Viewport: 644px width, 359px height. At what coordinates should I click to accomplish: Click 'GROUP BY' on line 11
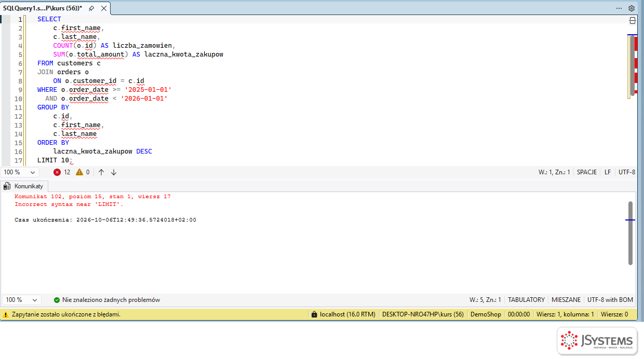[53, 107]
